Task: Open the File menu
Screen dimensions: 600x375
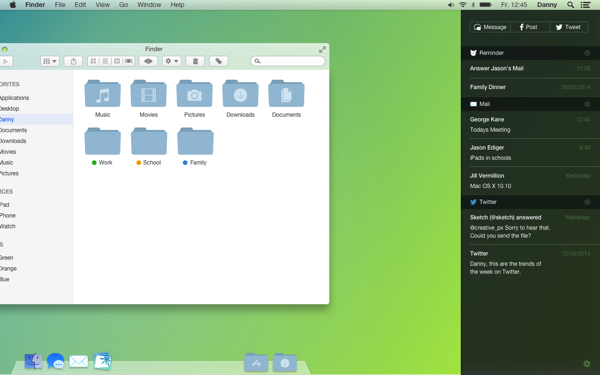Action: click(x=60, y=5)
